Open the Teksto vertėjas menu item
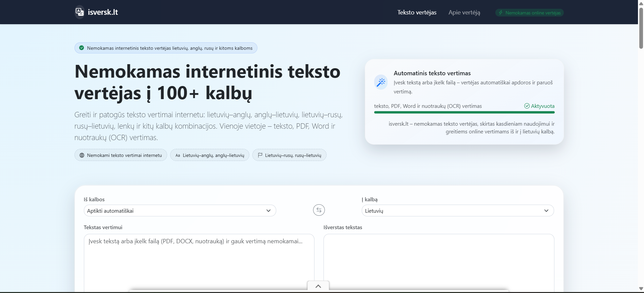Image resolution: width=644 pixels, height=293 pixels. pyautogui.click(x=417, y=12)
